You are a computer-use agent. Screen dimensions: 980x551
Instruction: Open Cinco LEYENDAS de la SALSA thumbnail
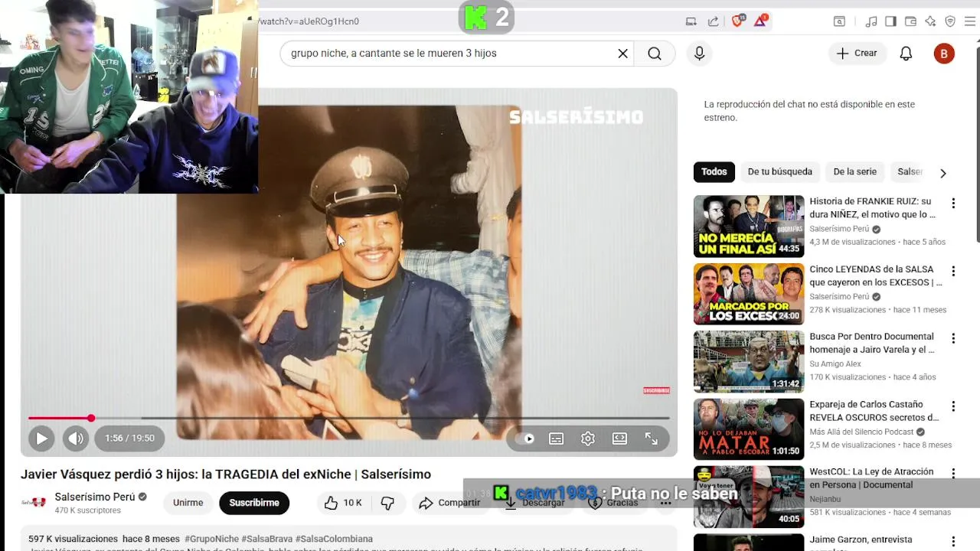pyautogui.click(x=749, y=294)
